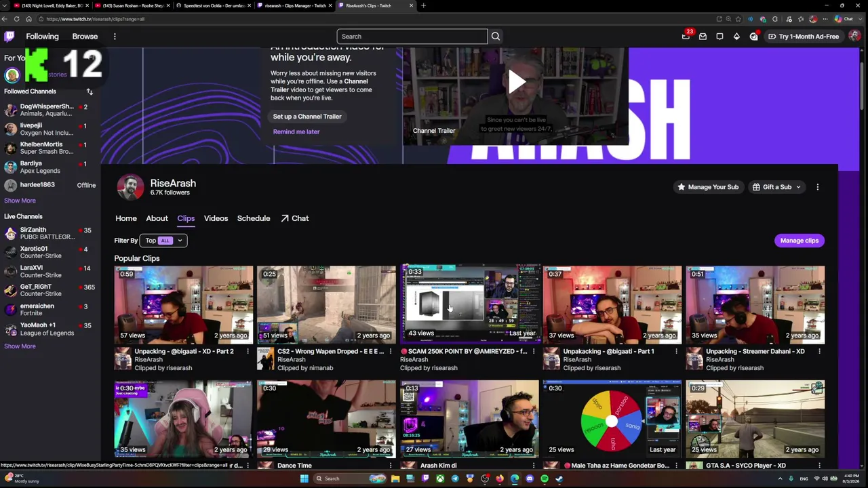Switch to risearash Clips Manager browser tab
868x488 pixels.
click(x=294, y=5)
